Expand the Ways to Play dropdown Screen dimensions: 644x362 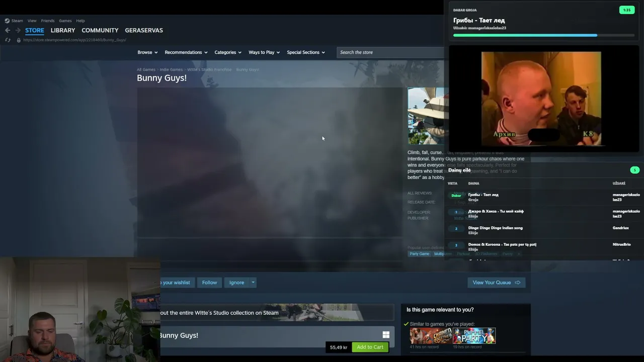coord(264,52)
